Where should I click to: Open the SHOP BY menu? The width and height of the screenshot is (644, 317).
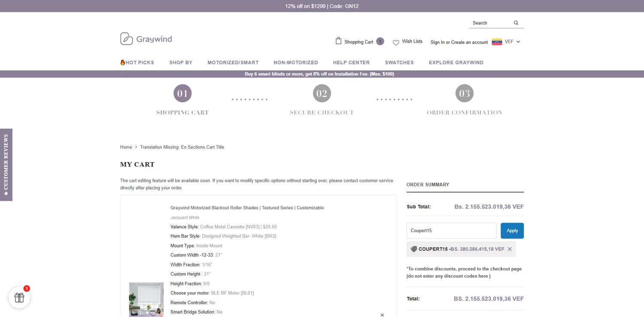point(181,63)
